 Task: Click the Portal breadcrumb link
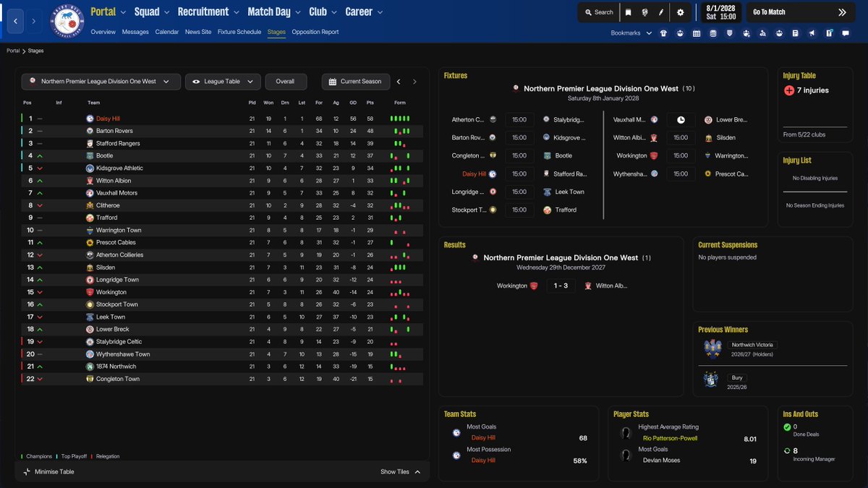click(x=13, y=51)
